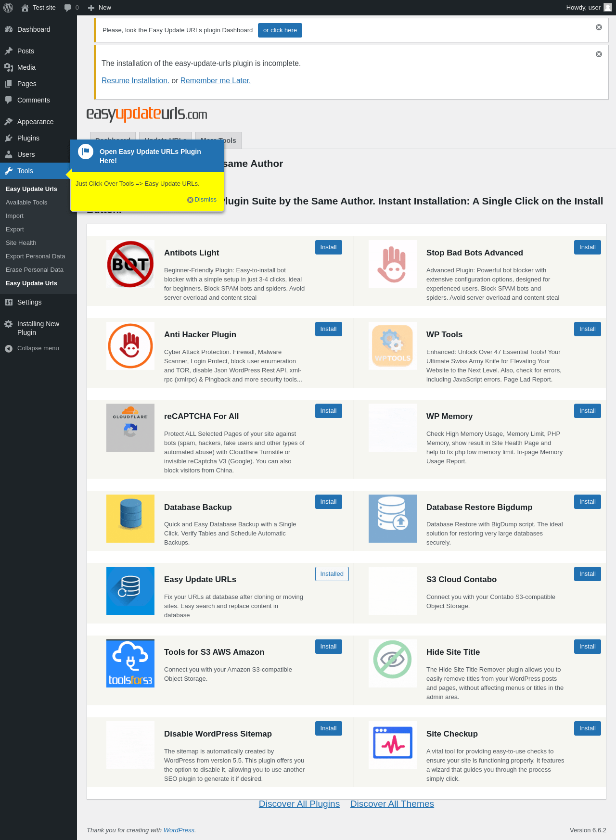The image size is (616, 840).
Task: Install S3 Cloud Contabo
Action: [588, 574]
